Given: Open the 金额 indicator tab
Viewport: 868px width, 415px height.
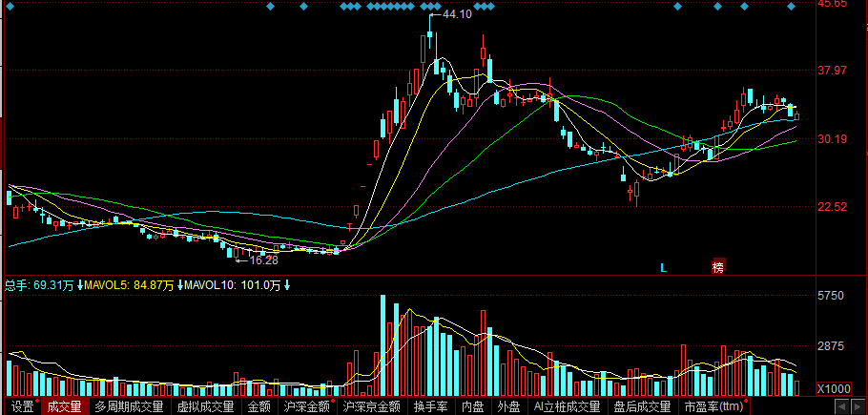Looking at the screenshot, I should [258, 406].
